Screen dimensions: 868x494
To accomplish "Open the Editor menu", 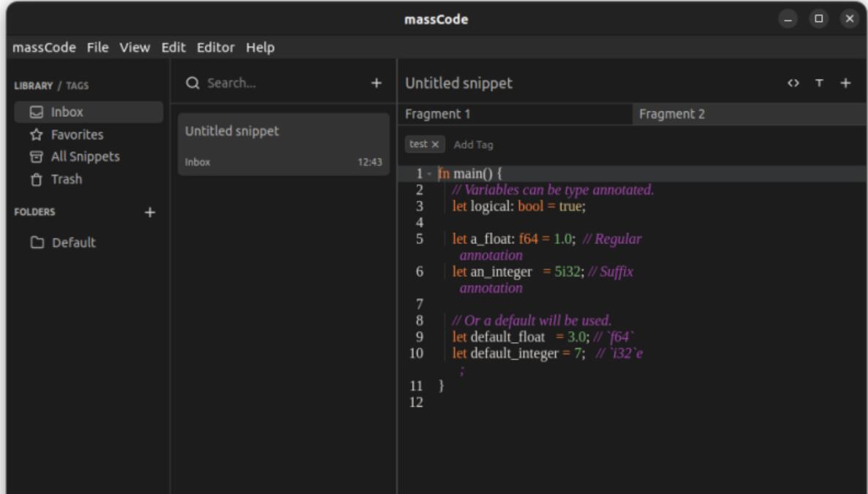I will coord(216,47).
